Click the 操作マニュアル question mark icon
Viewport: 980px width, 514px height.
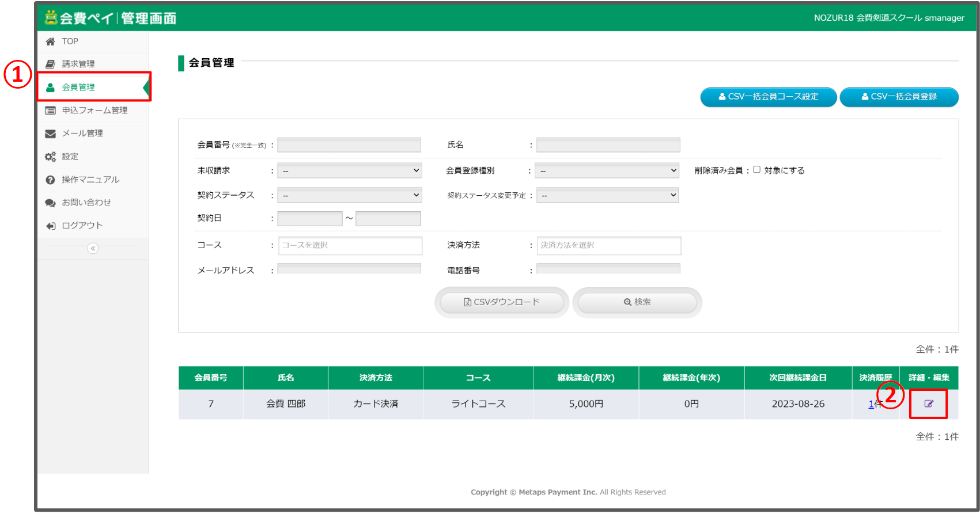51,180
